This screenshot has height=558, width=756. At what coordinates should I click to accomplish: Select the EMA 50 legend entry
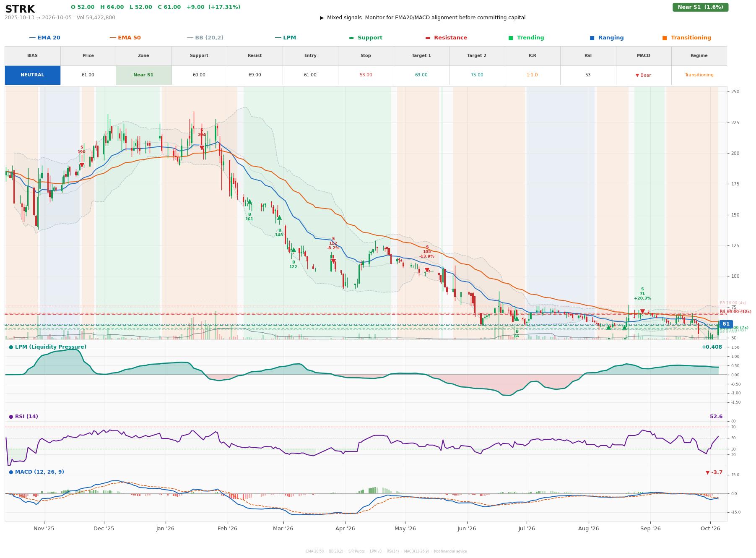coord(125,38)
